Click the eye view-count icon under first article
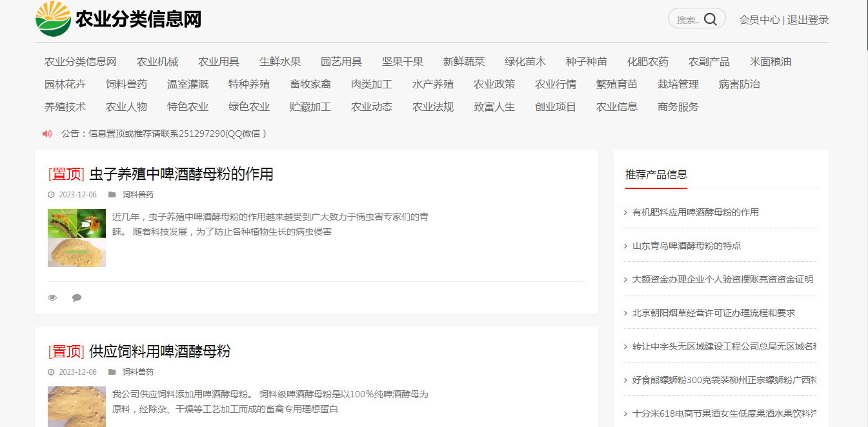 pyautogui.click(x=52, y=297)
